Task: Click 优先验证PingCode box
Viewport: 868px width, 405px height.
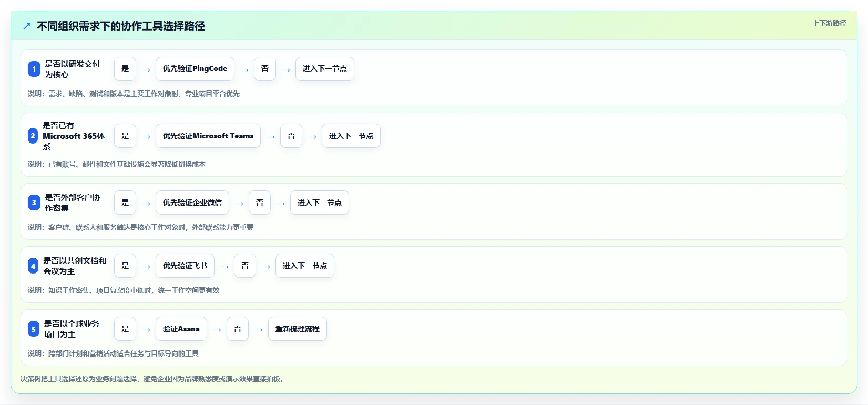Action: pyautogui.click(x=195, y=69)
